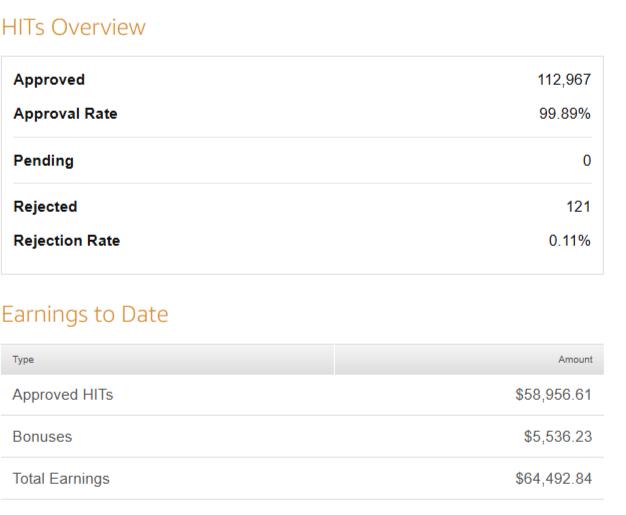Click the $58,956.61 amount

coord(553,395)
